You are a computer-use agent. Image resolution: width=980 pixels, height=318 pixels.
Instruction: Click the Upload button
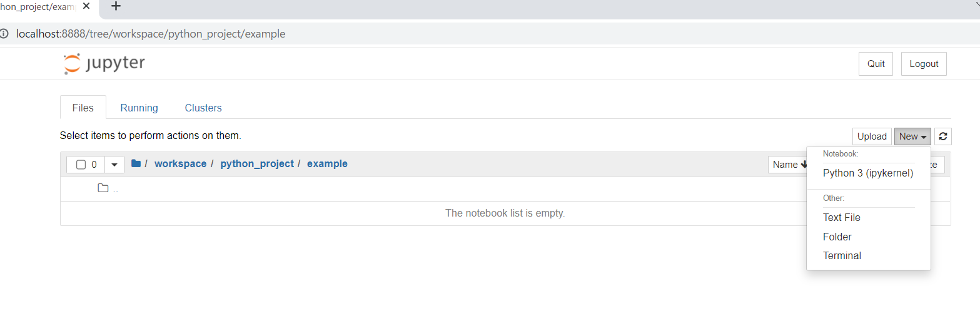tap(872, 136)
